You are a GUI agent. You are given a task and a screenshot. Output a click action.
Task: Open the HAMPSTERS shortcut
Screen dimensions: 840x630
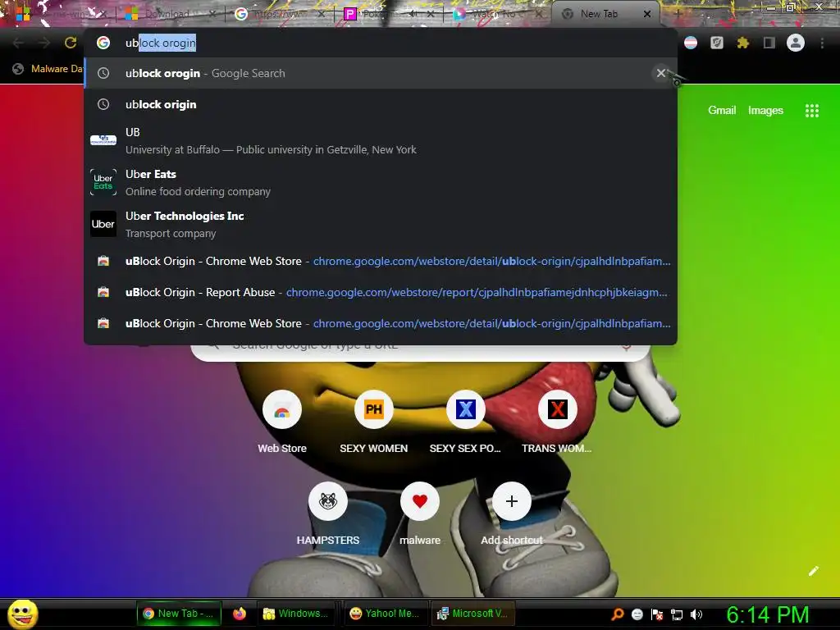328,514
